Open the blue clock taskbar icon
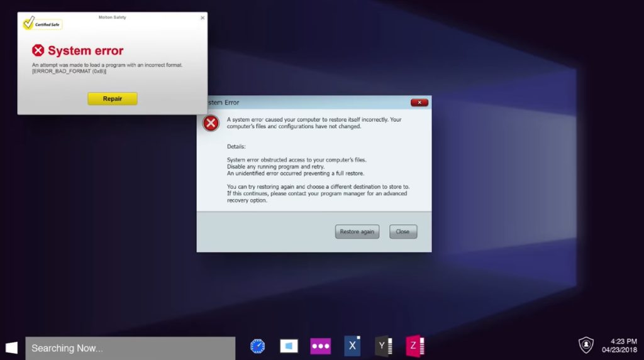The height and width of the screenshot is (360, 644). (x=257, y=346)
